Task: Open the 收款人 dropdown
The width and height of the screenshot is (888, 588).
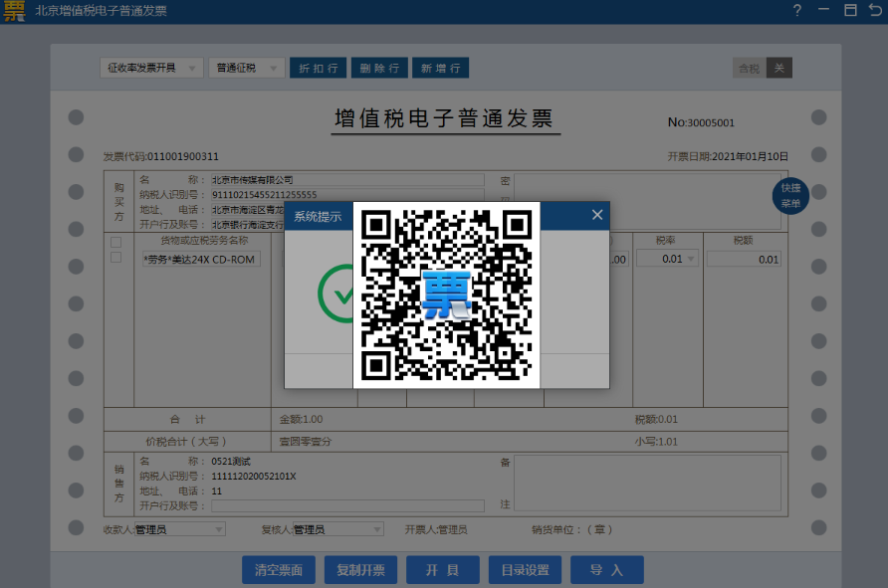Action: 179,529
